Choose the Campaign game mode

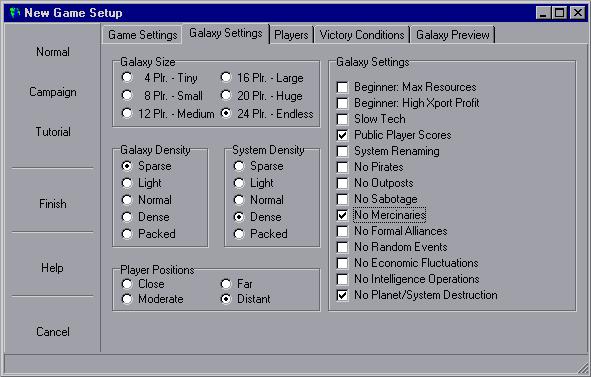[x=53, y=92]
